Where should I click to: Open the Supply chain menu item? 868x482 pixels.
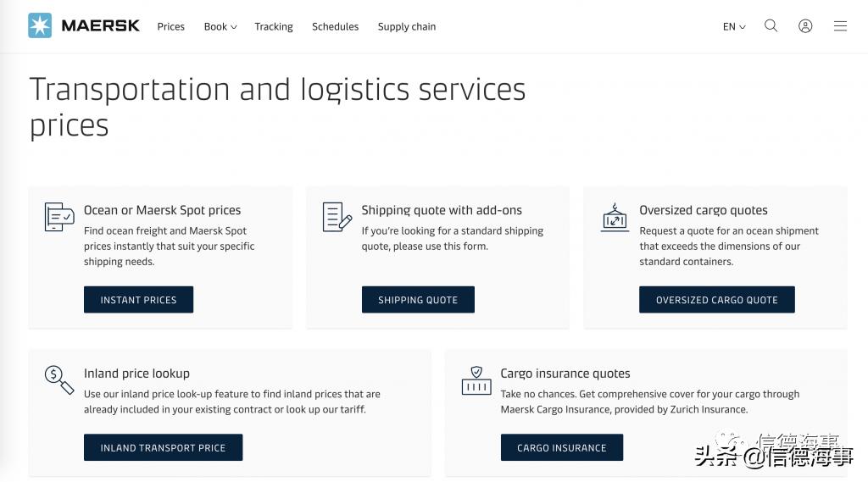407,26
